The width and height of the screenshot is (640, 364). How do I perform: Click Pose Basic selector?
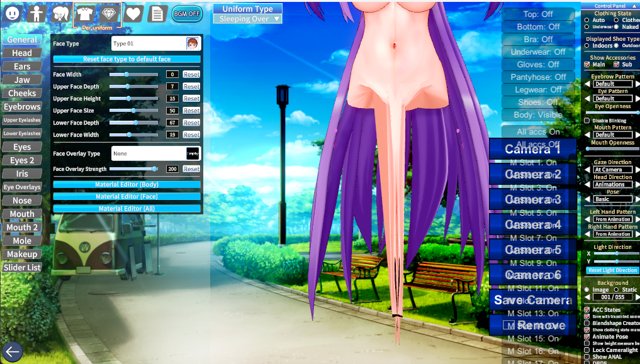[x=613, y=199]
